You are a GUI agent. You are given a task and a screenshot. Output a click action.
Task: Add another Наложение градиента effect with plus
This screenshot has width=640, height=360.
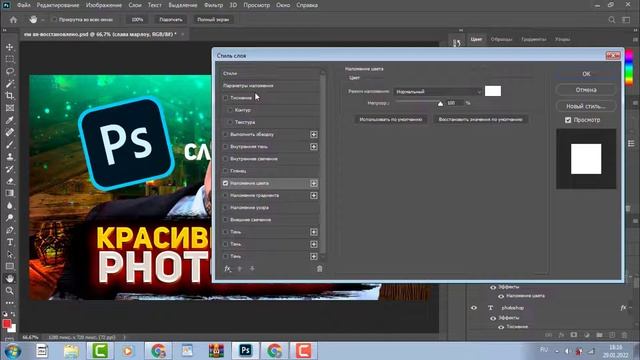point(313,196)
